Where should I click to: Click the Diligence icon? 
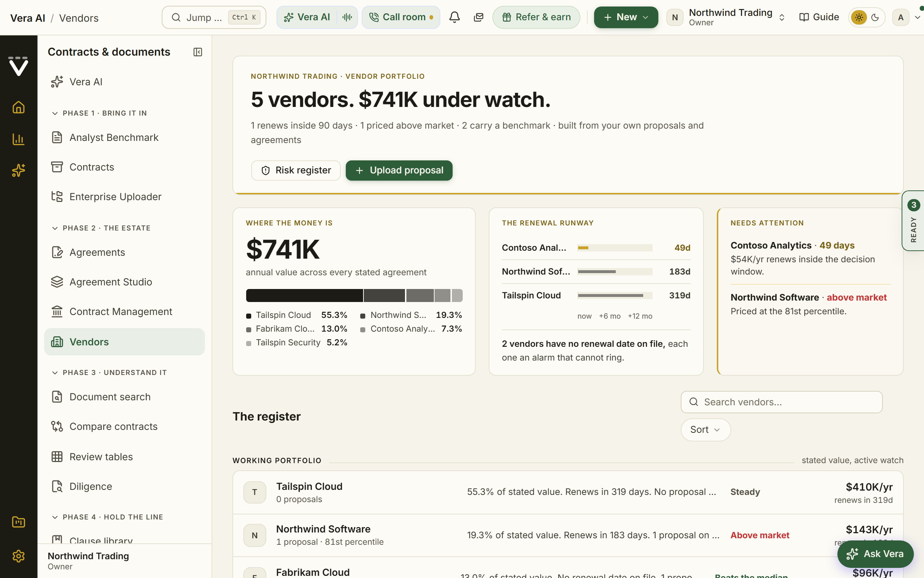point(57,486)
